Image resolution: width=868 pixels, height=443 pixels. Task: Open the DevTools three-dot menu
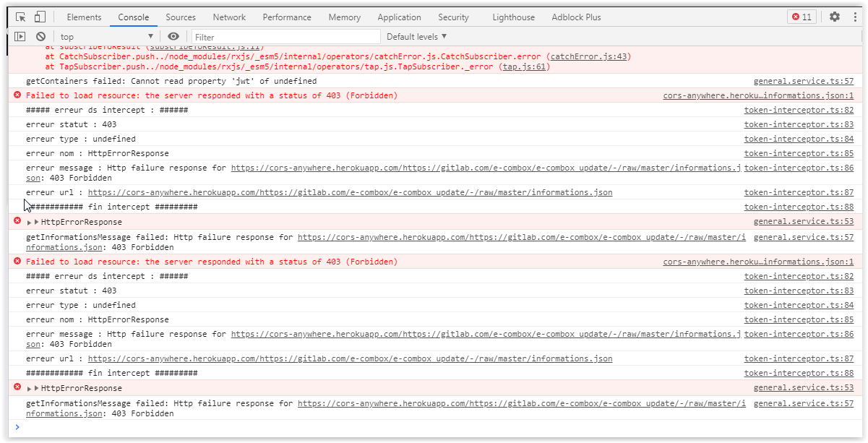pyautogui.click(x=854, y=17)
